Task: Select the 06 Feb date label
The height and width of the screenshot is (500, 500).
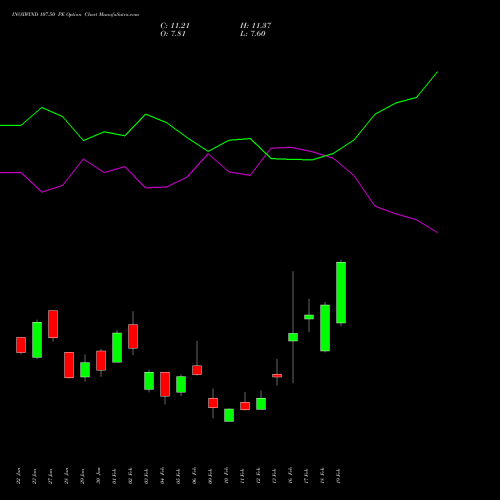Action: point(194,476)
